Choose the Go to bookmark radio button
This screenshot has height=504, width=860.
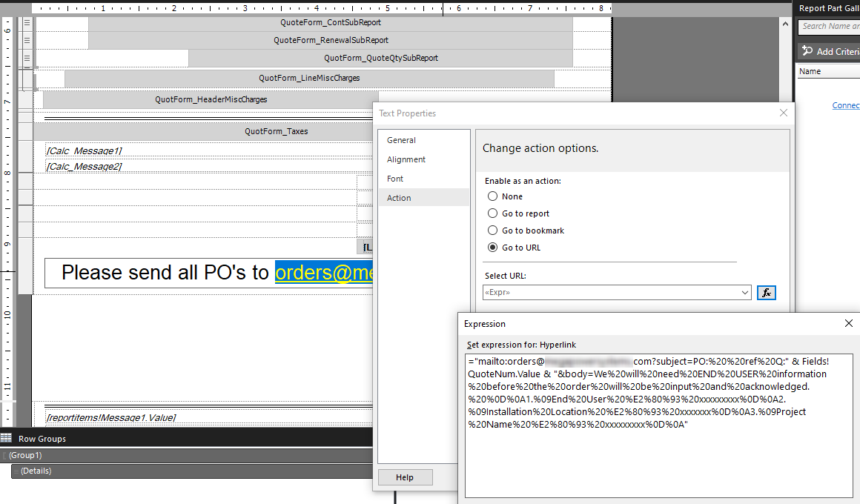492,231
